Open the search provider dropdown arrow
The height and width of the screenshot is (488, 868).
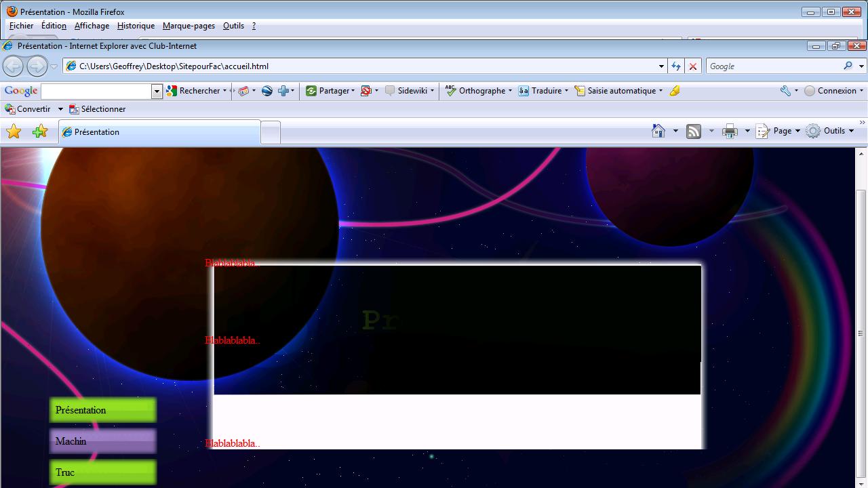pyautogui.click(x=861, y=66)
